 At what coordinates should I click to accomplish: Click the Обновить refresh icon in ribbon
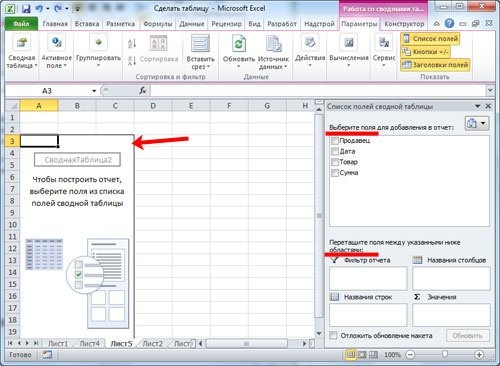(239, 44)
